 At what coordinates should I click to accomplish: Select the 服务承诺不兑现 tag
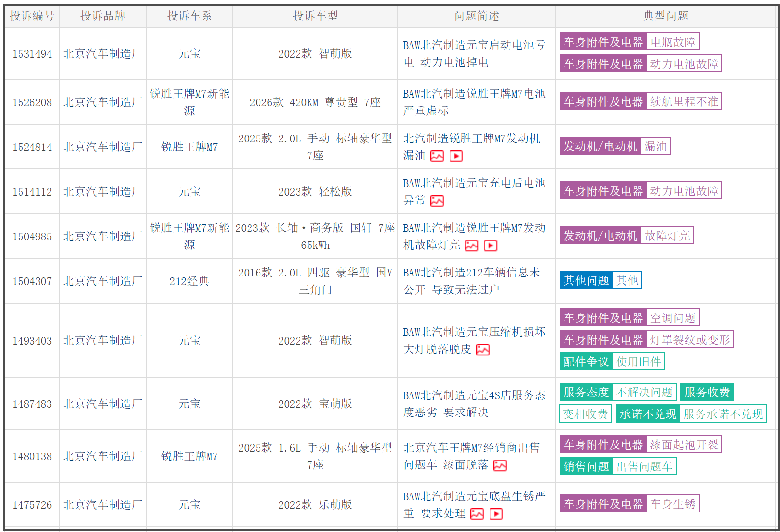coord(723,414)
